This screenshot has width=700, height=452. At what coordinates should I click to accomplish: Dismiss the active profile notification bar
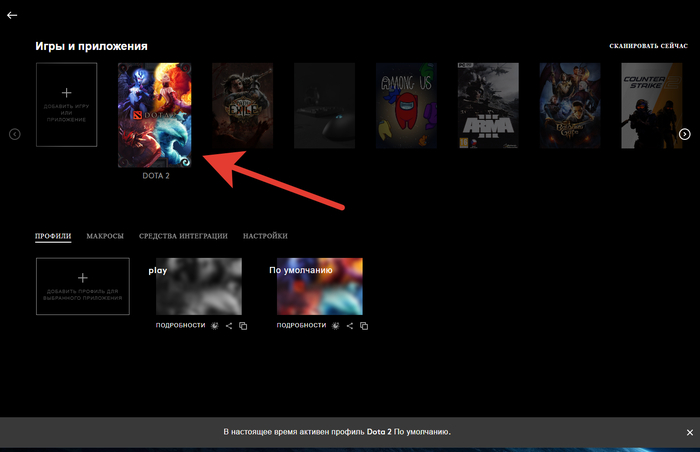(x=688, y=432)
